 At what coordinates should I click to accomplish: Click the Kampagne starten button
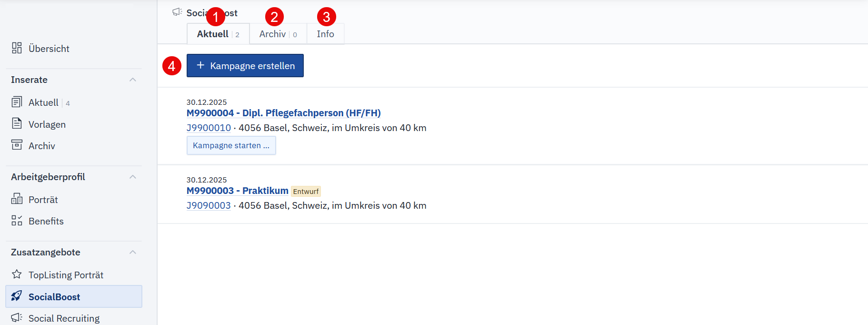point(231,145)
